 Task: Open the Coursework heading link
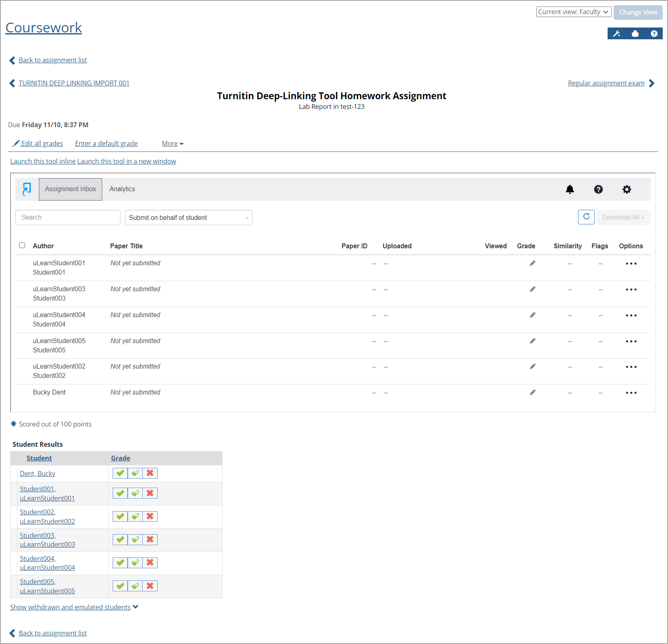[44, 28]
